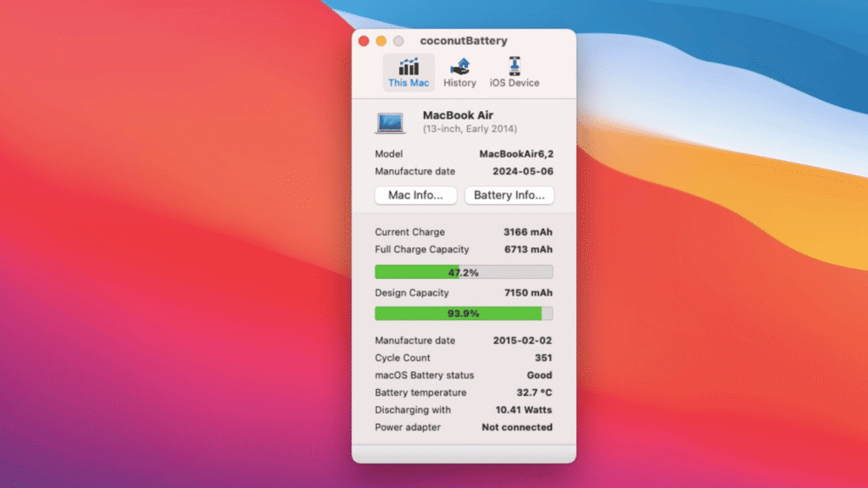Screen dimensions: 868x488
Task: Open the Mac Info... button
Action: (415, 196)
